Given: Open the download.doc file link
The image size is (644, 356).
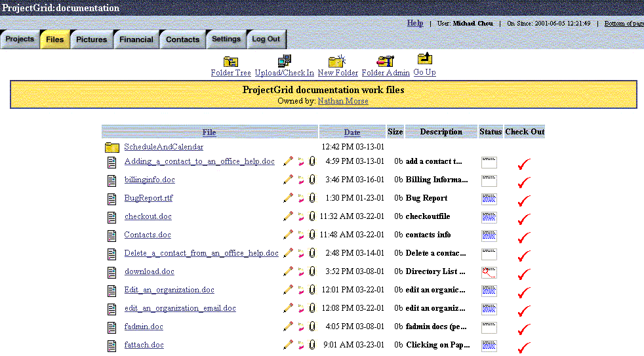Looking at the screenshot, I should point(150,271).
